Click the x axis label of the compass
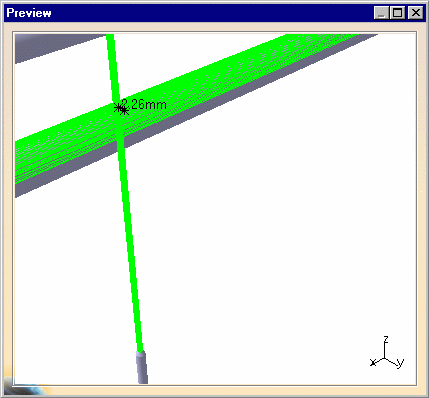The width and height of the screenshot is (429, 398). pos(373,362)
